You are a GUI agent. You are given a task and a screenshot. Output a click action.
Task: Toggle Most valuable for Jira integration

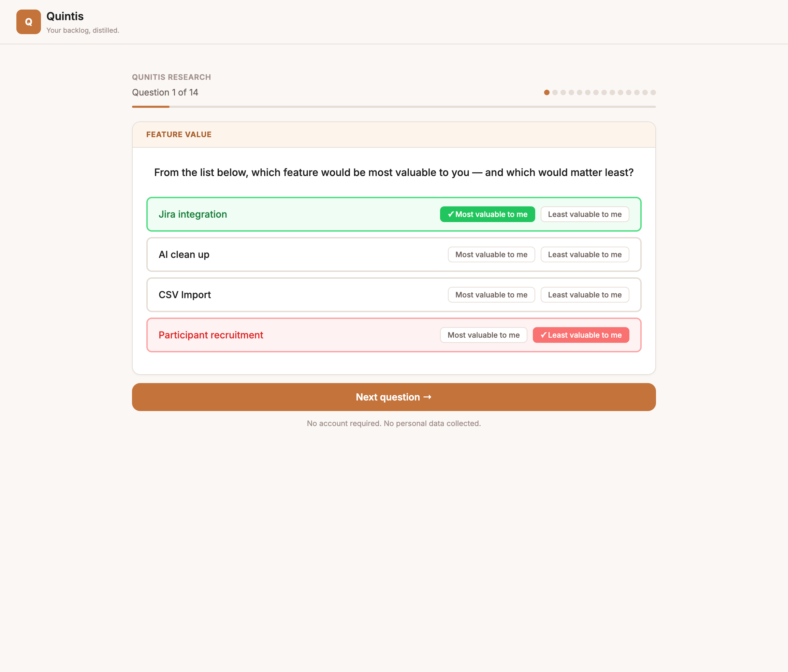coord(487,214)
